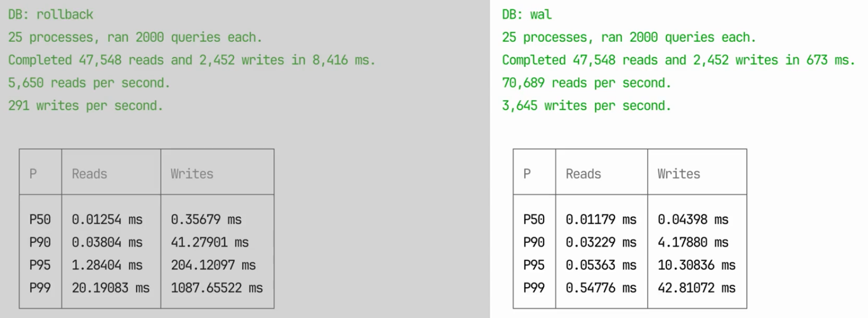Click the Reads column header in rollback table
This screenshot has width=868, height=318.
[89, 174]
